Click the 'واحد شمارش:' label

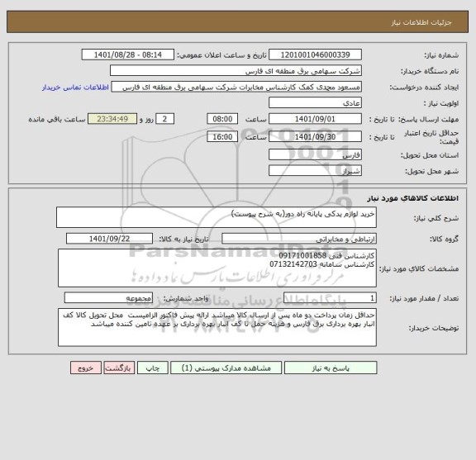(186, 299)
